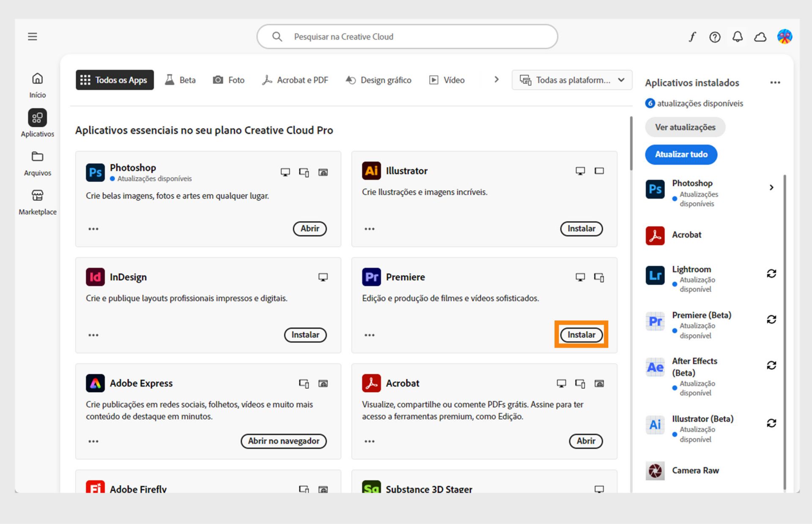
Task: Click Abrir no navegador for Adobe Express
Action: (x=284, y=441)
